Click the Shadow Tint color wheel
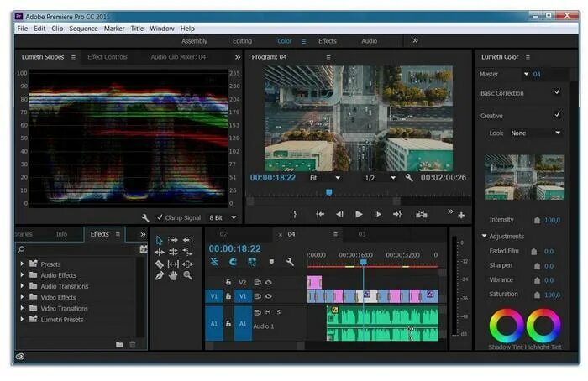This screenshot has height=381, width=588. [507, 326]
